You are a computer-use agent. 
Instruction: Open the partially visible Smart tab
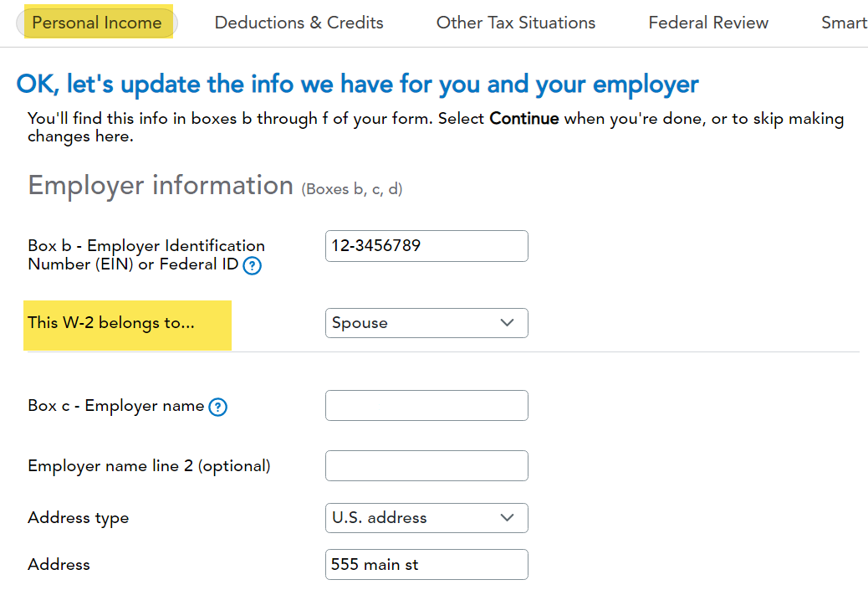pyautogui.click(x=845, y=23)
